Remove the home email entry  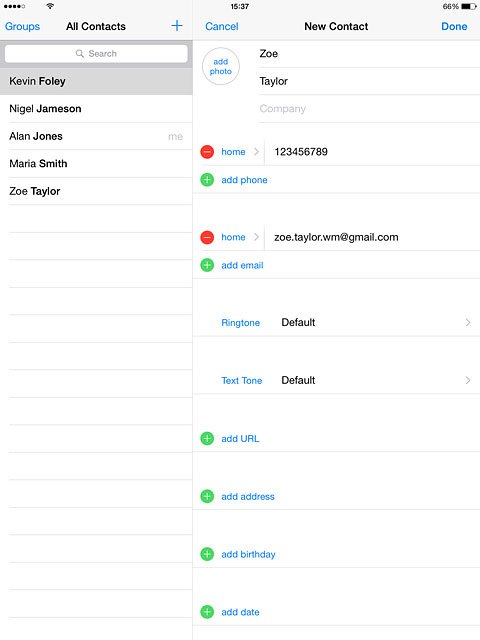[x=207, y=237]
